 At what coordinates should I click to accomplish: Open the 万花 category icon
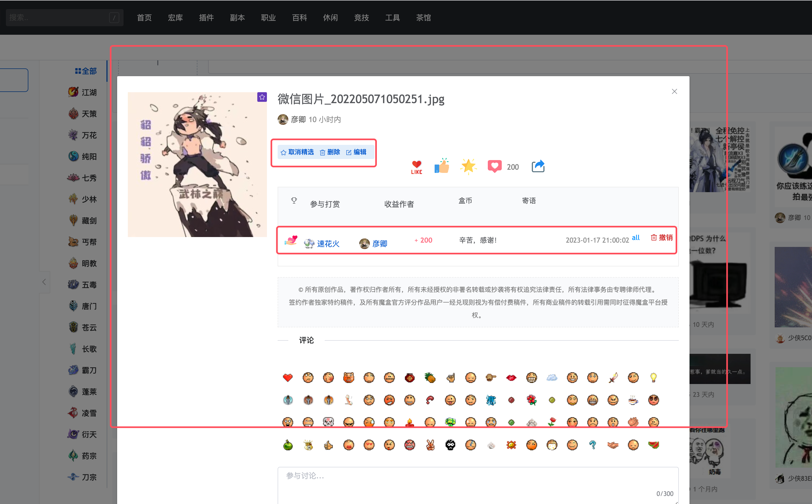pos(73,135)
